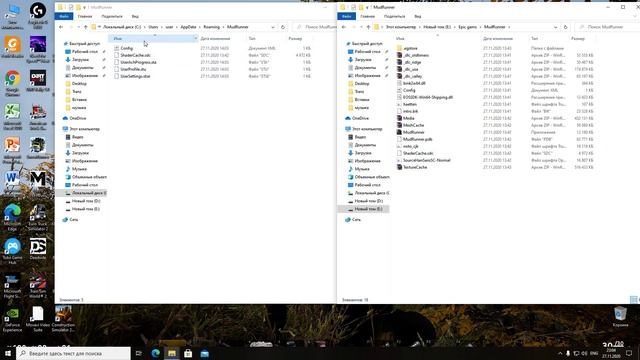Open Файл menu in left window

tap(64, 16)
